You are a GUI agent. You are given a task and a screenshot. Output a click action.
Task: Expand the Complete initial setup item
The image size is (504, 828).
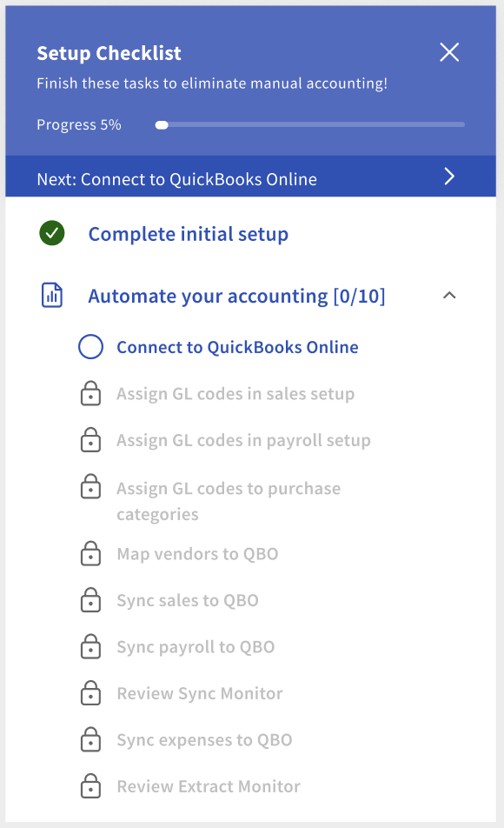click(188, 233)
